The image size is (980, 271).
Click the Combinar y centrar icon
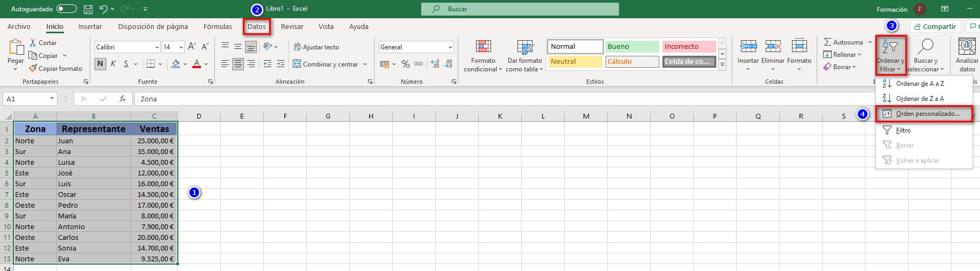297,64
